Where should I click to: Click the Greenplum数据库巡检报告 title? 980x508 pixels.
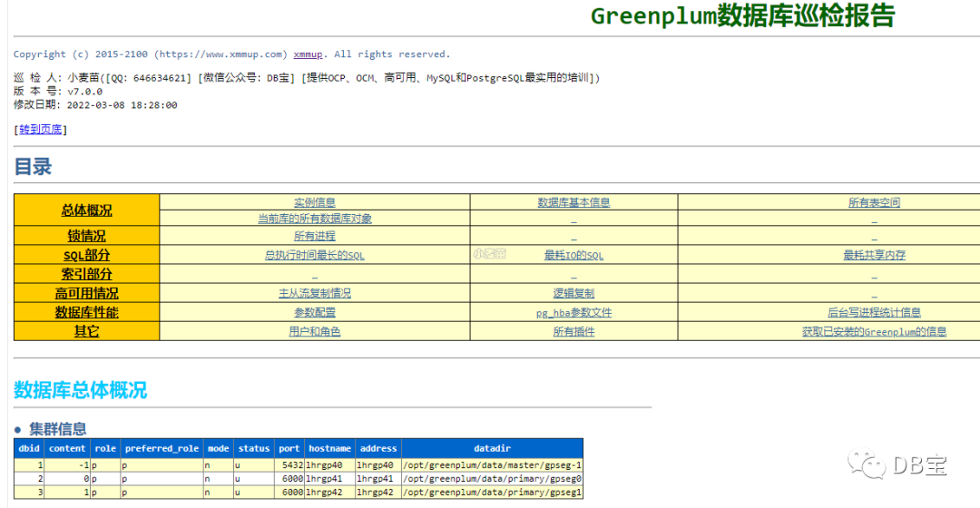pyautogui.click(x=742, y=16)
